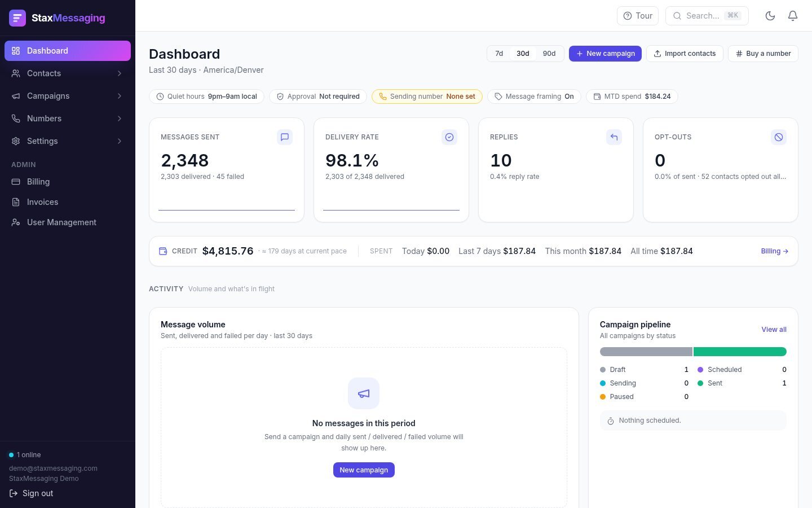
Task: Select the 7d time range
Action: [499, 54]
